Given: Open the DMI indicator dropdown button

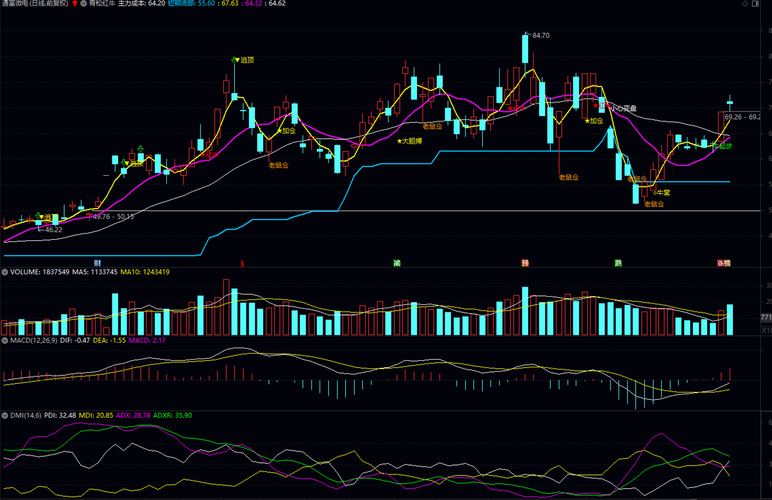Looking at the screenshot, I should [x=4, y=415].
